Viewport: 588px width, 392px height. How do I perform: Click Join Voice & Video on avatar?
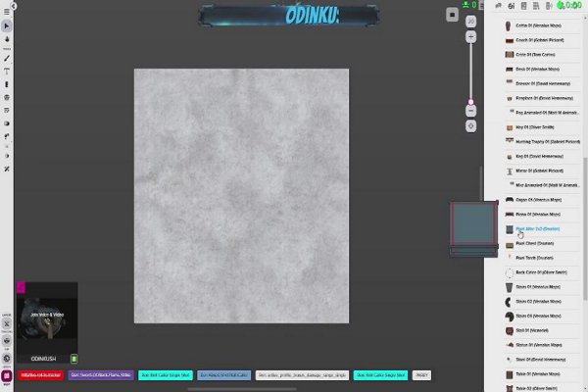(x=47, y=315)
